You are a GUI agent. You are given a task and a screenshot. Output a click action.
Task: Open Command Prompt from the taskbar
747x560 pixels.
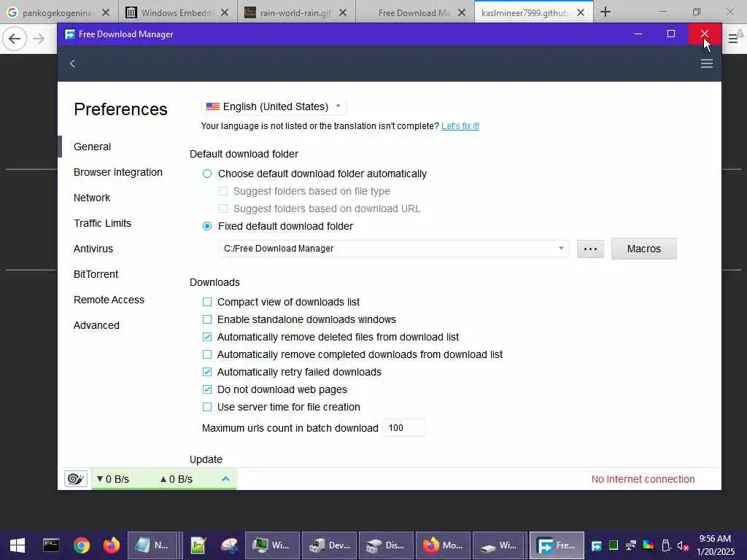pyautogui.click(x=51, y=545)
